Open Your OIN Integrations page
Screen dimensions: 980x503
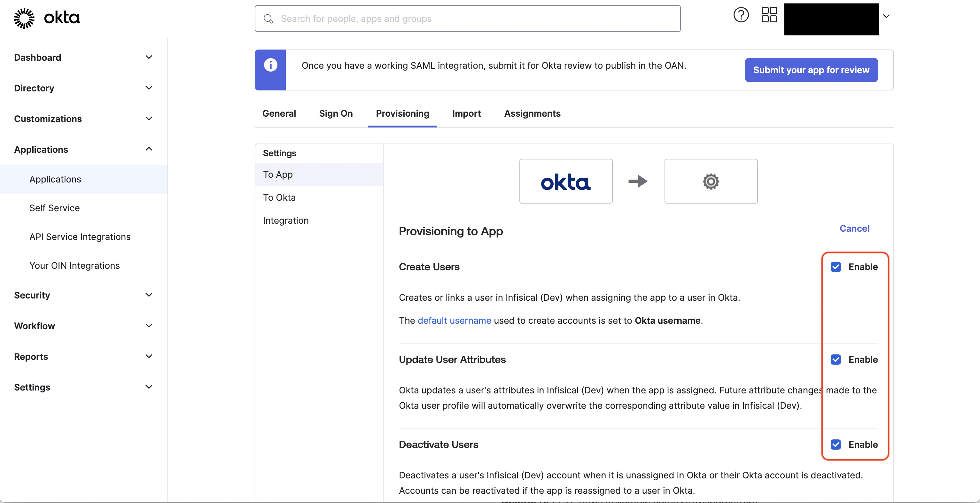pyautogui.click(x=84, y=266)
